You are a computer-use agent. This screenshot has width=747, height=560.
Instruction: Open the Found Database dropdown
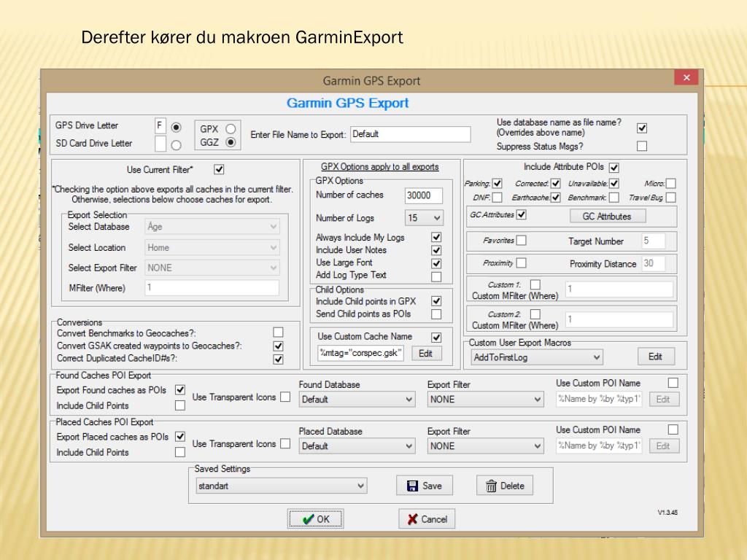coord(357,399)
